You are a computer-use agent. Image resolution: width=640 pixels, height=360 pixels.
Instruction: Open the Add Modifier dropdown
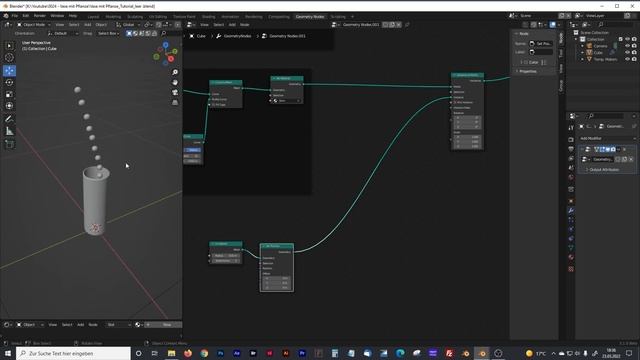click(x=607, y=138)
